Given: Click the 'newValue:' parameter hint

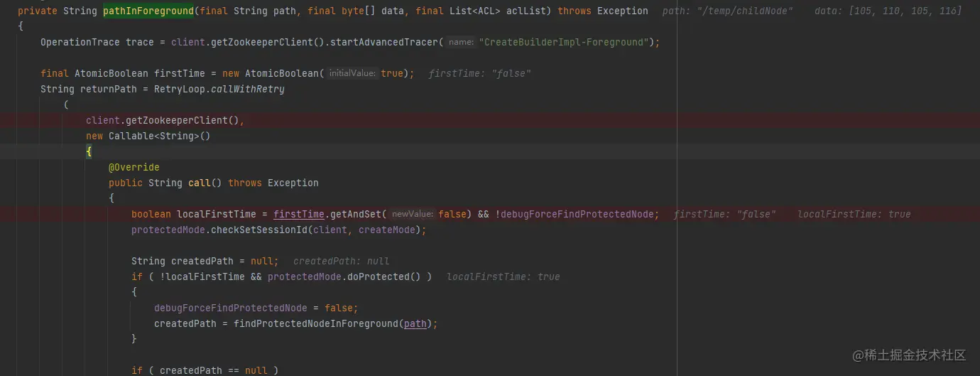Looking at the screenshot, I should [x=413, y=215].
